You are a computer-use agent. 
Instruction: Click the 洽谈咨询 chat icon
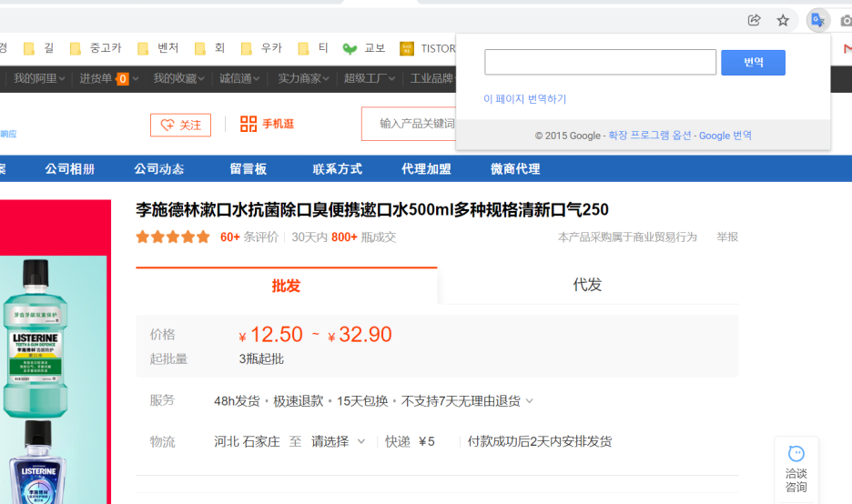(x=796, y=453)
